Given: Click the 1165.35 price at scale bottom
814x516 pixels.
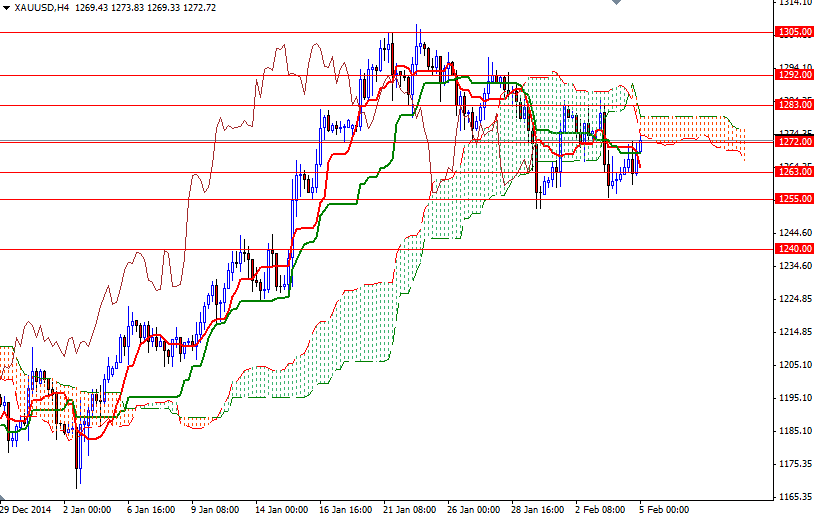Looking at the screenshot, I should click(794, 497).
